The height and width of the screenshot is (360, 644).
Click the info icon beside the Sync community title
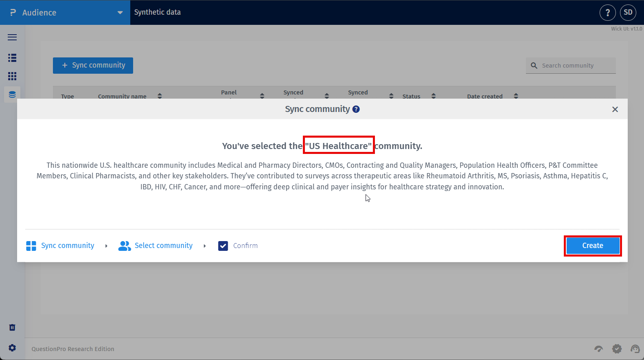[x=356, y=109]
